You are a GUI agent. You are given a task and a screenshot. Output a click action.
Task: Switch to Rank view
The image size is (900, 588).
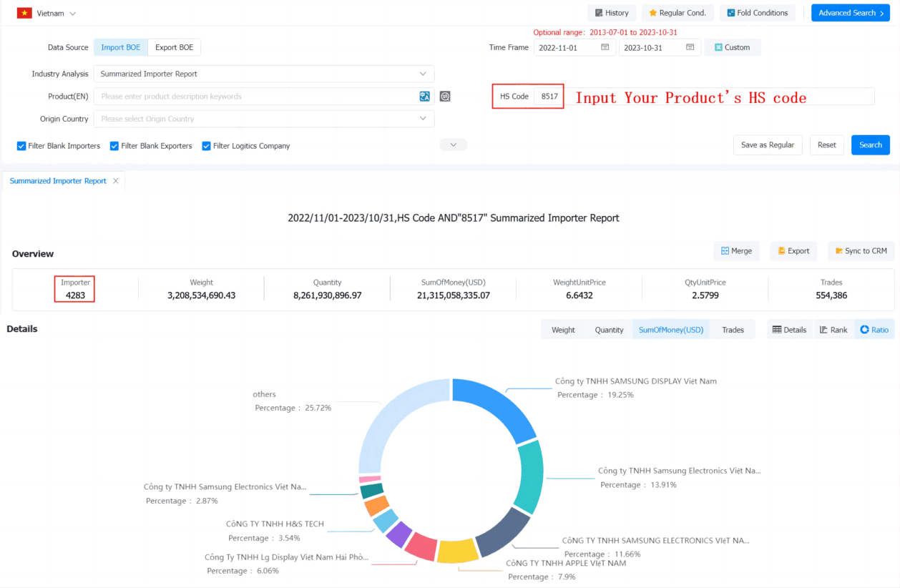(833, 330)
